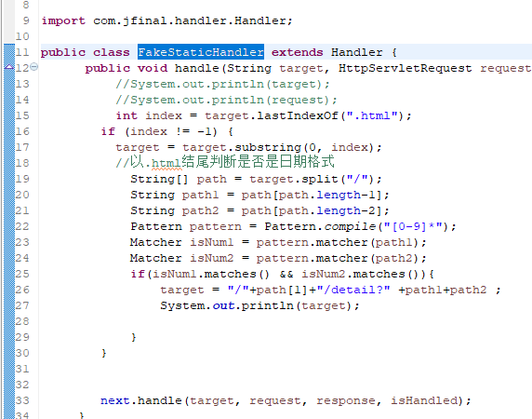The height and width of the screenshot is (419, 532).
Task: Click the lastIndexOf method call
Action: tap(298, 115)
